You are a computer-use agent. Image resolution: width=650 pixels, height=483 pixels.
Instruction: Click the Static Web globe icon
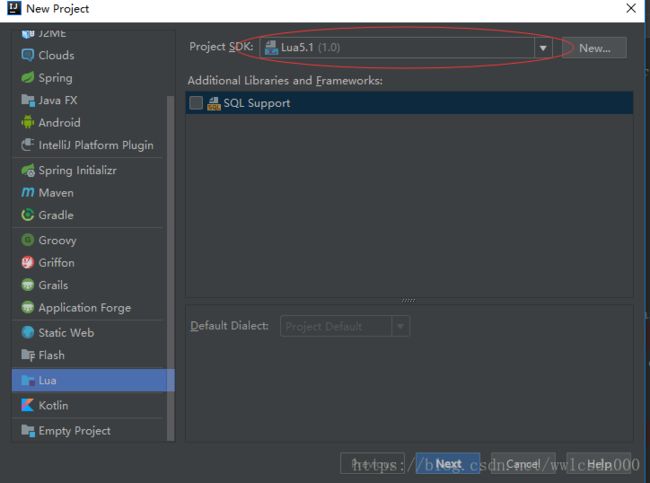pyautogui.click(x=28, y=333)
